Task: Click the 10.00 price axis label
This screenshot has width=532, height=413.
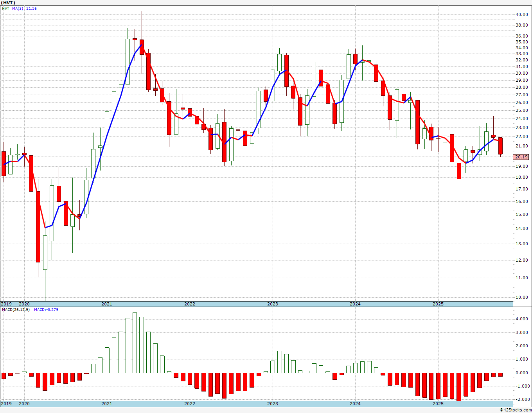Action: point(521,297)
